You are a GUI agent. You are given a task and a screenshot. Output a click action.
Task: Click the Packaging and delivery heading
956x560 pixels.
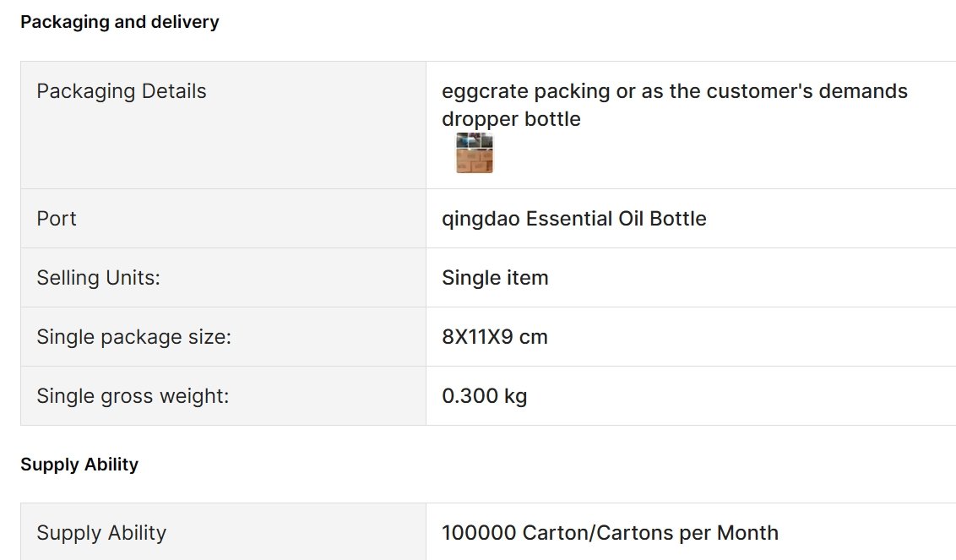(120, 22)
